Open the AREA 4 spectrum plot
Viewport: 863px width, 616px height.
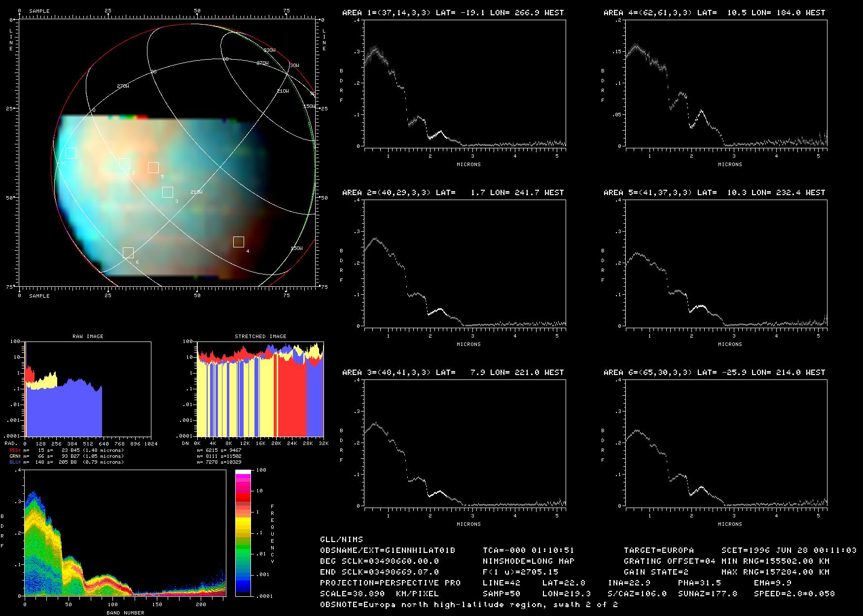click(x=726, y=84)
